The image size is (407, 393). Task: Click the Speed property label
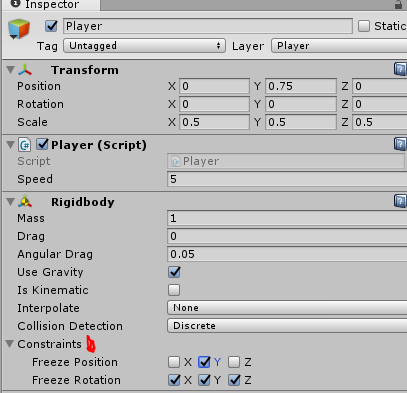coord(35,179)
